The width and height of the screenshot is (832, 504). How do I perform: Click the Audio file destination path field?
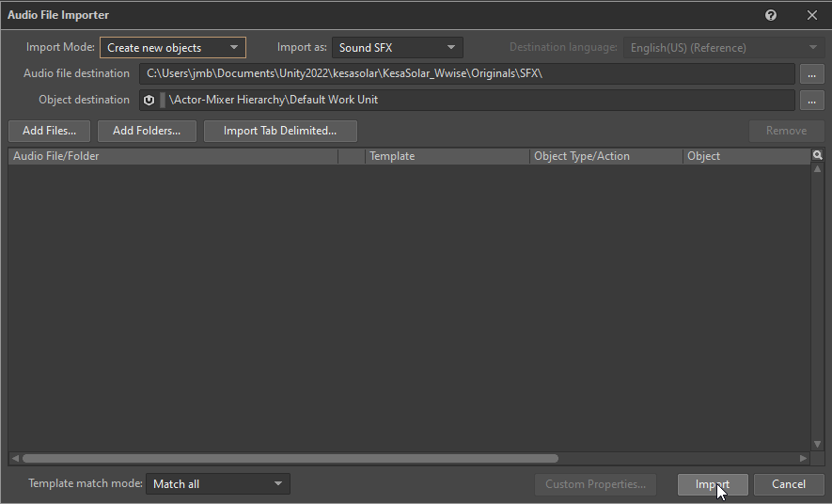tap(466, 73)
